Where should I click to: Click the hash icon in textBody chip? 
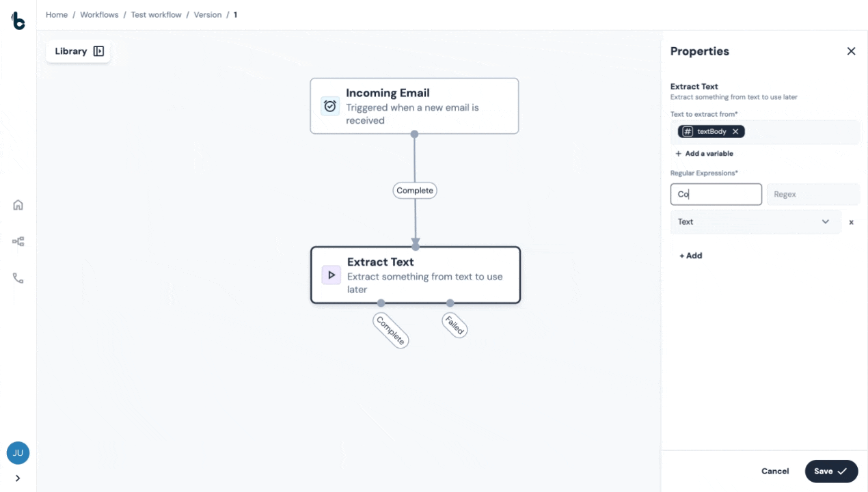[x=688, y=132]
